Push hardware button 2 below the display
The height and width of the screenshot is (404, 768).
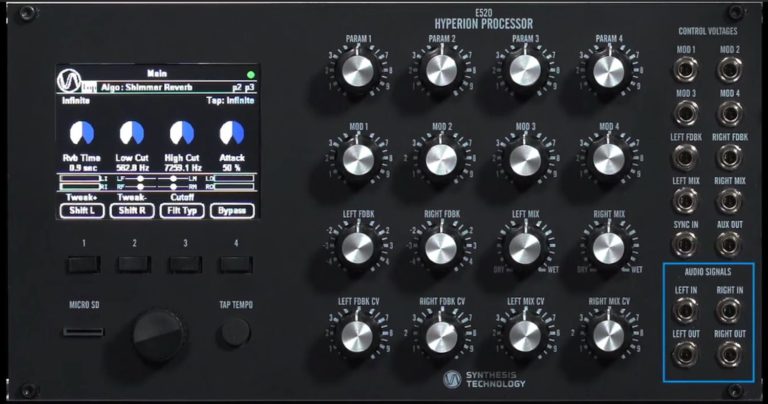[134, 265]
